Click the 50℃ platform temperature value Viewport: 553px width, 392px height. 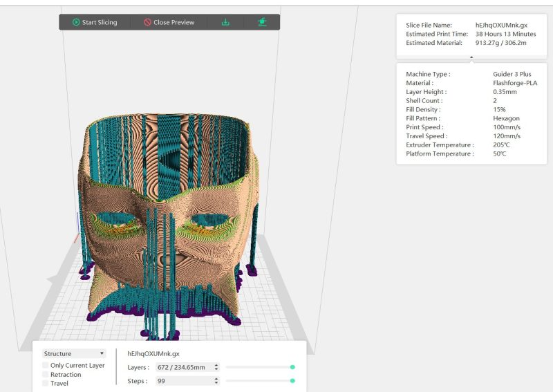(x=499, y=153)
